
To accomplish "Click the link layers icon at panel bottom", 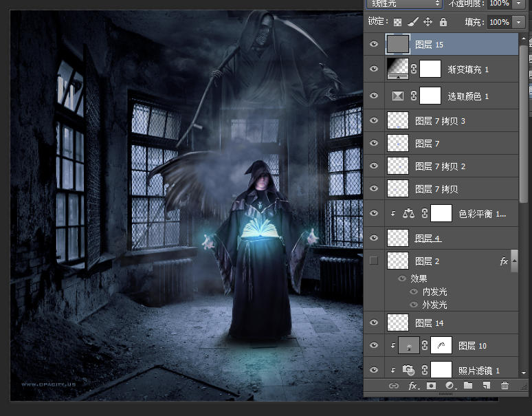I will pos(394,386).
